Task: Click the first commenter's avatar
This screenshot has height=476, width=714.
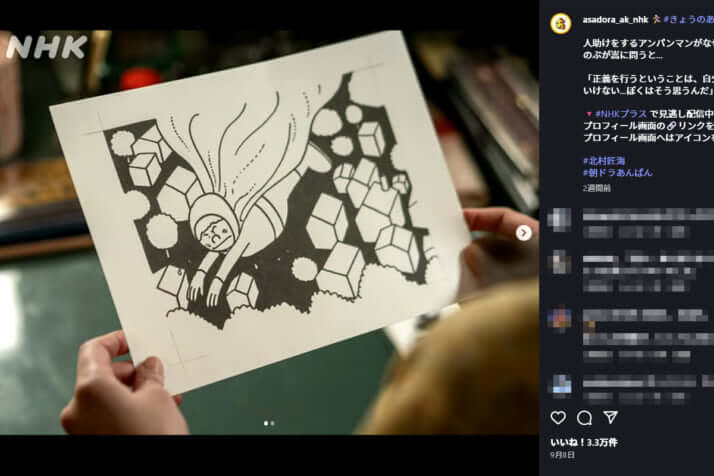Action: coord(561,219)
